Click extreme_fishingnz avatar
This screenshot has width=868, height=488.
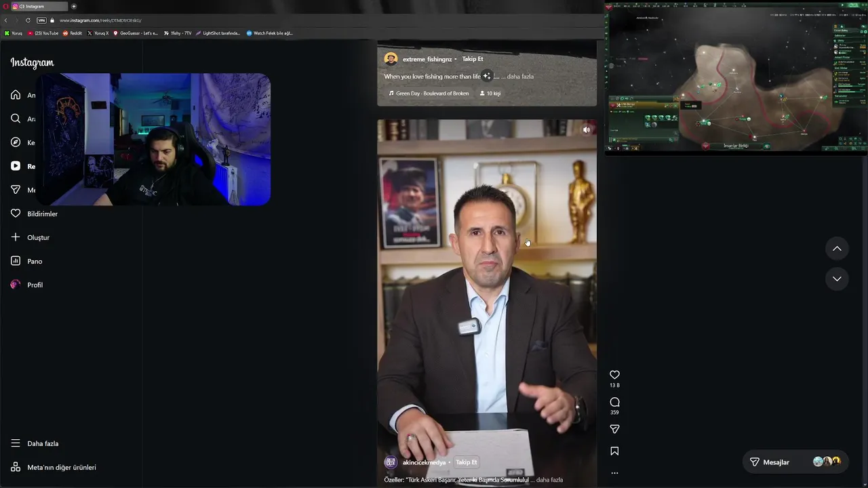coord(391,59)
